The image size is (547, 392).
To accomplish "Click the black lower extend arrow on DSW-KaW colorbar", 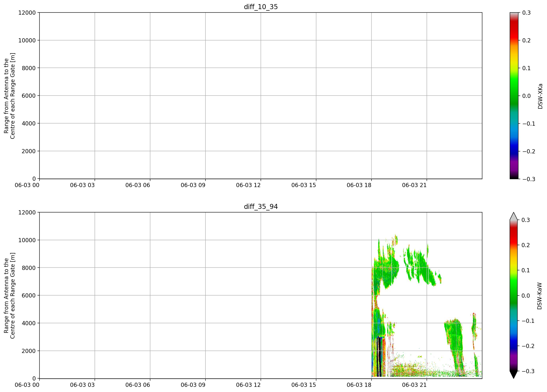I will point(514,375).
